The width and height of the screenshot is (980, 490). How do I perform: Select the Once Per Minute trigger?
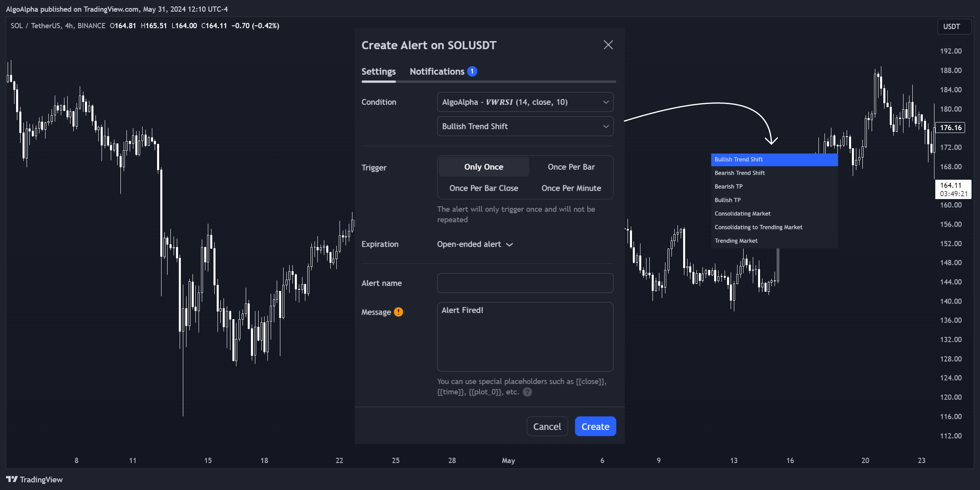[571, 188]
